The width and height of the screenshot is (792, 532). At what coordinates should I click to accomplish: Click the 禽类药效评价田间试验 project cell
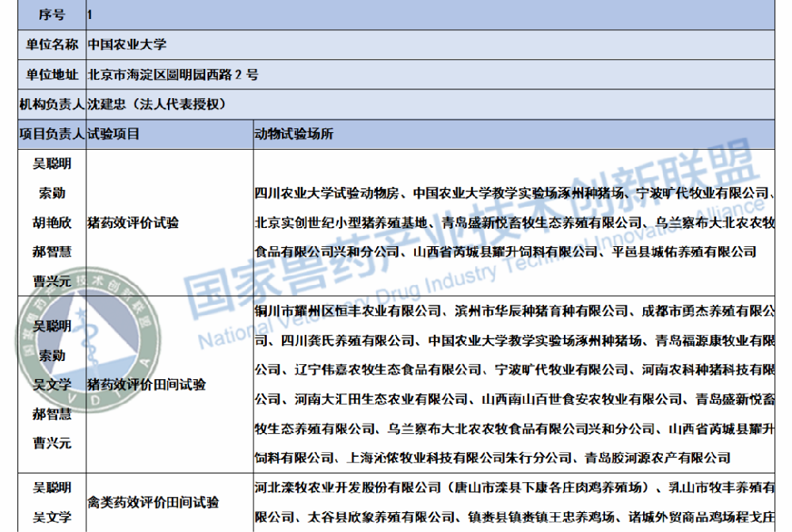point(169,502)
